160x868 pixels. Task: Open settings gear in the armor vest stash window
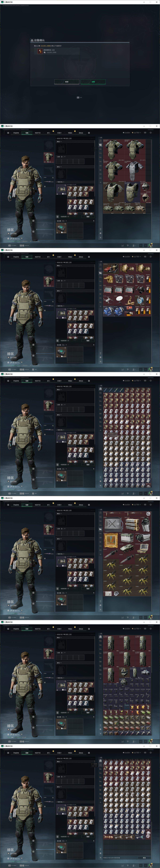151,132
